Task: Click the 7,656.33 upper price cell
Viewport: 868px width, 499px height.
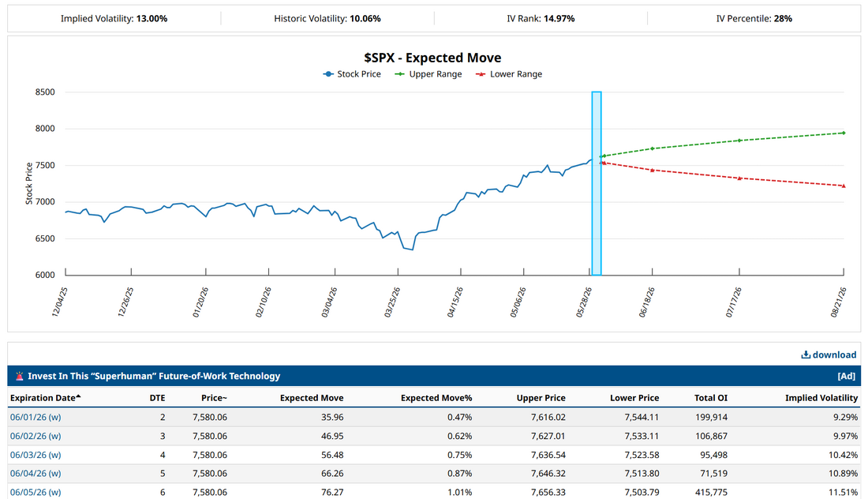Action: (548, 492)
